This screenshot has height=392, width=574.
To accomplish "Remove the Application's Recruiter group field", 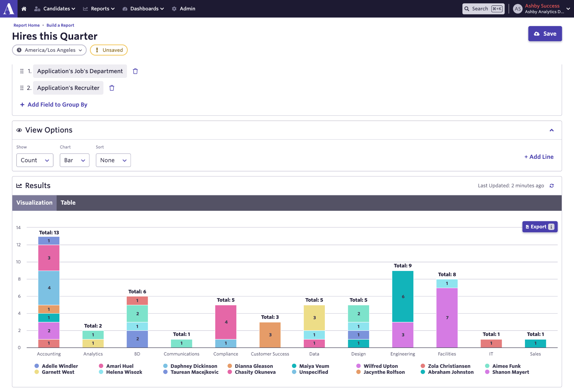I will (x=112, y=88).
